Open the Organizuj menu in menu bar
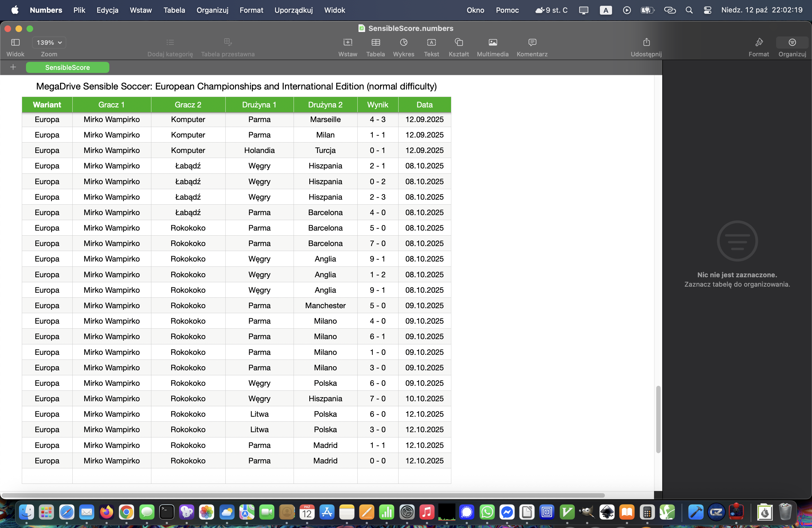Screen dimensions: 812x528 coord(212,10)
